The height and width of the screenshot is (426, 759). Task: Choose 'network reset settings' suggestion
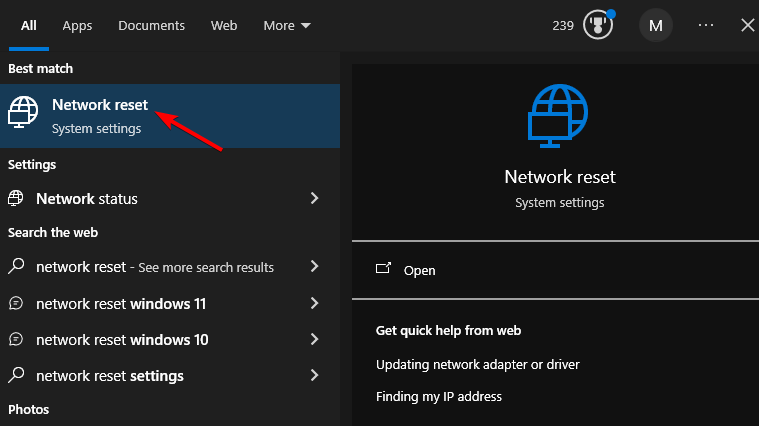(x=170, y=376)
